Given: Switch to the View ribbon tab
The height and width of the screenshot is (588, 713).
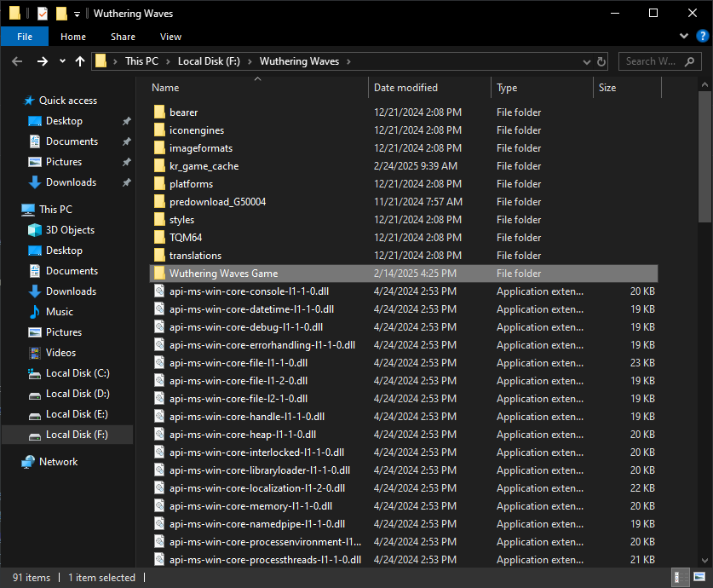Looking at the screenshot, I should point(170,37).
